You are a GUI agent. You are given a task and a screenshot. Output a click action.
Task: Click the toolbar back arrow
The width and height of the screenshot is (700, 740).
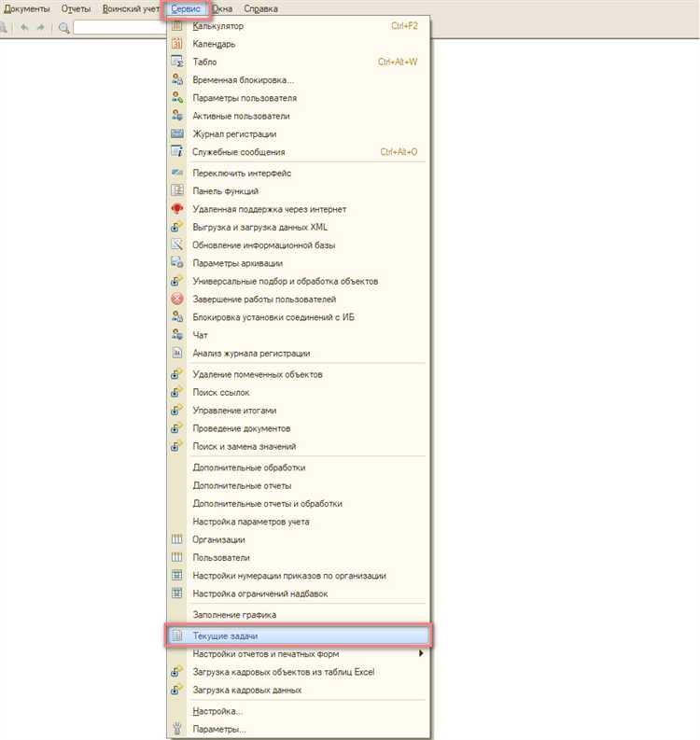click(24, 27)
